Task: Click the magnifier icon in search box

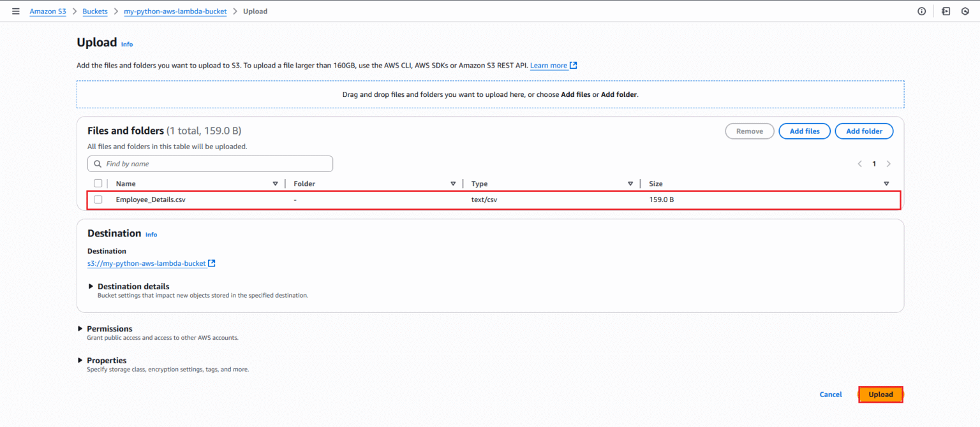Action: 98,164
